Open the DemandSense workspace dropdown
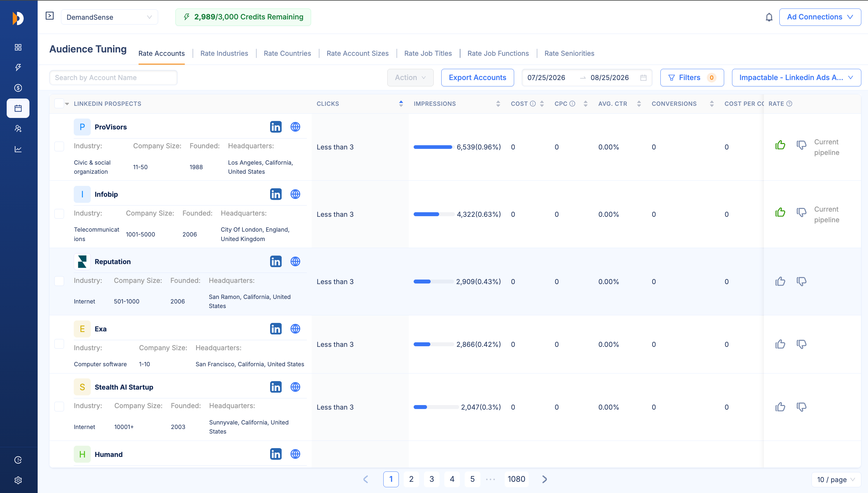868x493 pixels. point(110,17)
